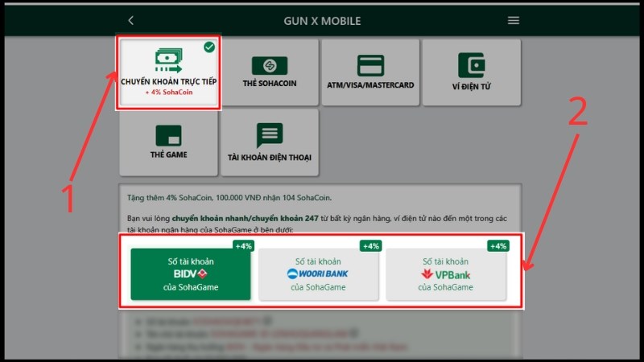Image resolution: width=644 pixels, height=362 pixels.
Task: Switch to Woori Bank account tab
Action: click(318, 274)
